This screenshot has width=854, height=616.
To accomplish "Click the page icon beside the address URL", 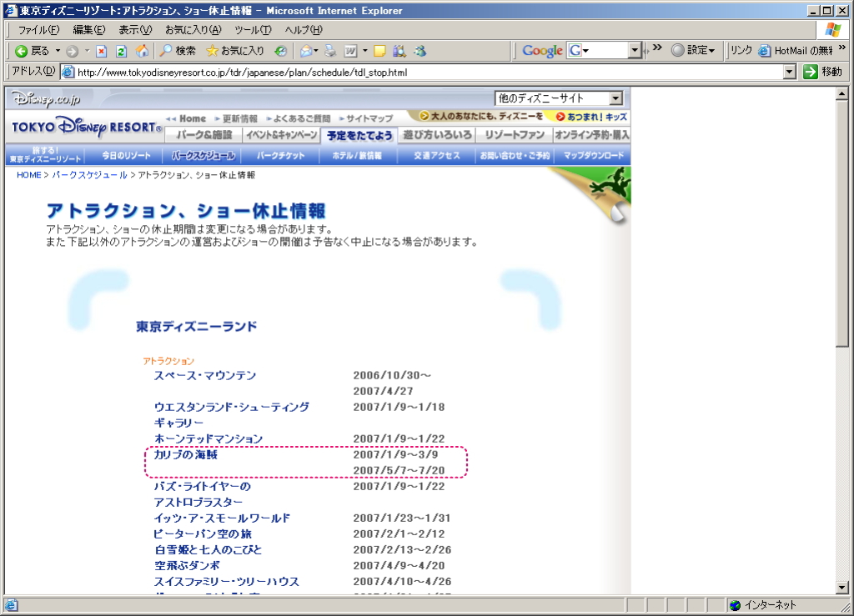I will click(68, 72).
